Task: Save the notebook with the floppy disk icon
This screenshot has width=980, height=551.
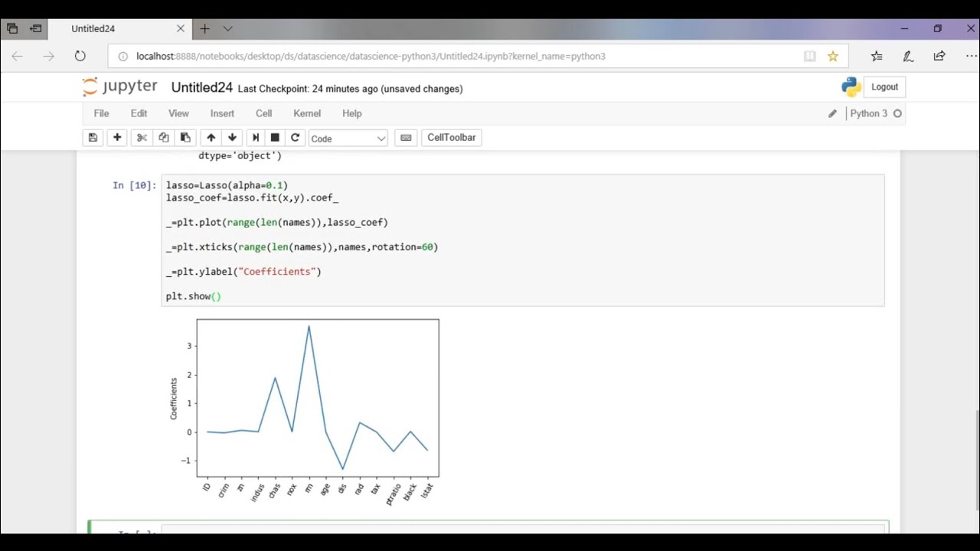Action: 93,138
